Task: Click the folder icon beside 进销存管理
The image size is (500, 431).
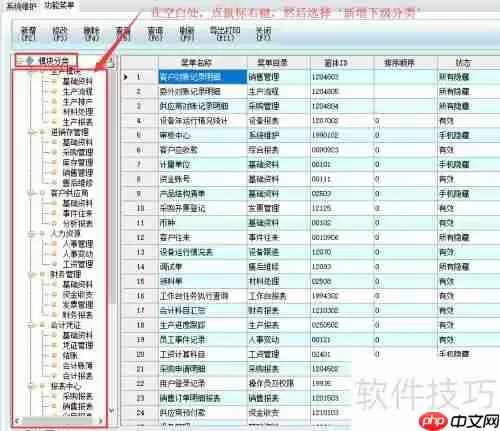Action: tap(43, 132)
